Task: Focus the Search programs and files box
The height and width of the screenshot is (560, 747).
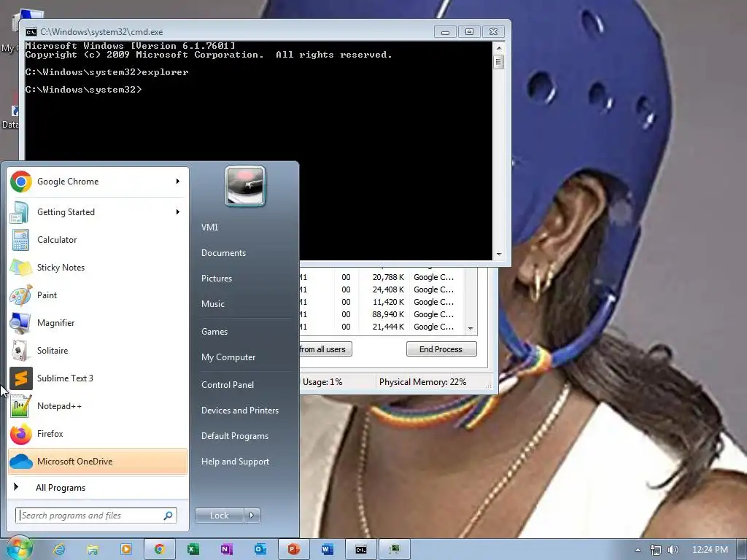Action: (96, 516)
